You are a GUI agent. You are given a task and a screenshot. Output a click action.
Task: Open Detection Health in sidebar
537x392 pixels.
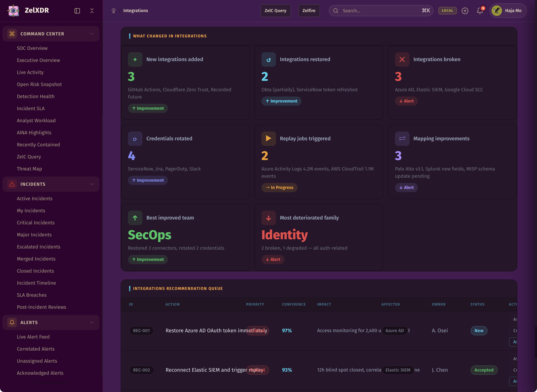tap(36, 96)
